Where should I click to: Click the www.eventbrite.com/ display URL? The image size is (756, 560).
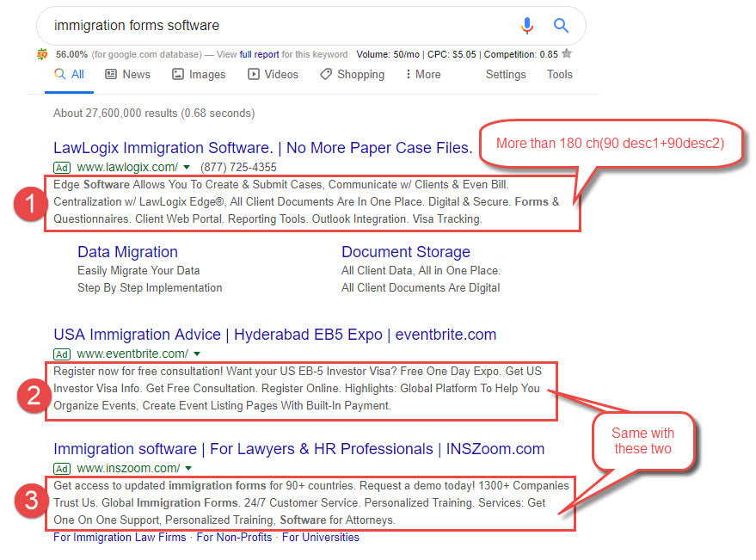[x=132, y=354]
